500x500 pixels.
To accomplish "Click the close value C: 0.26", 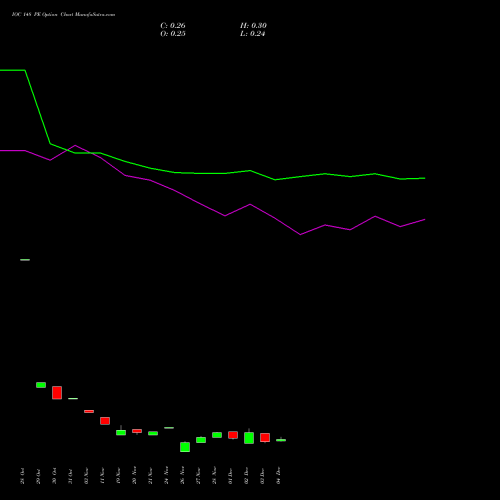I will coord(173,26).
